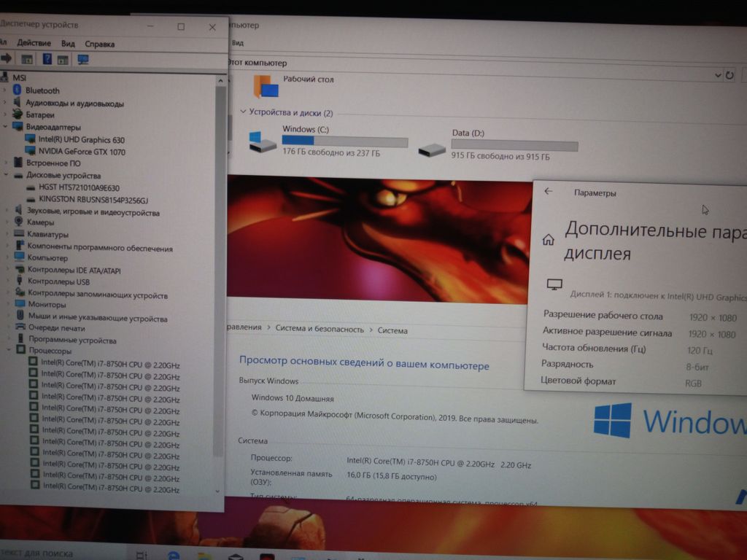
Task: Click the 16,0 ГБ (15,8 ГБ доступно) value
Action: click(x=392, y=476)
